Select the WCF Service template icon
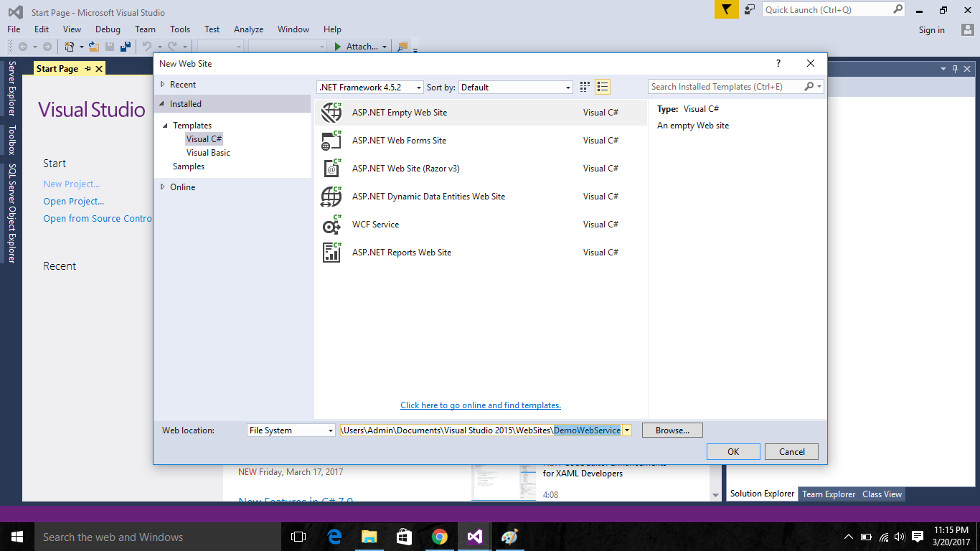Screen dimensions: 980x551 tap(331, 225)
